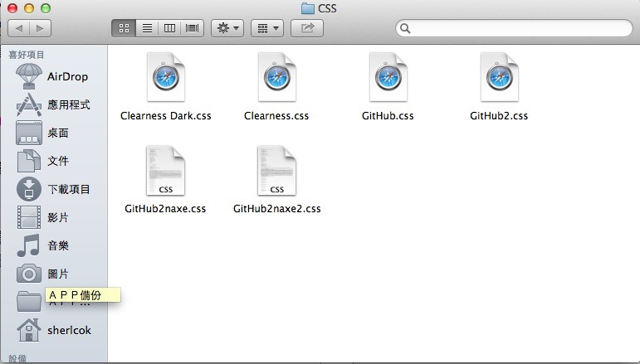Click the Downloads arrow sidebar icon
This screenshot has width=640, height=364.
point(28,189)
